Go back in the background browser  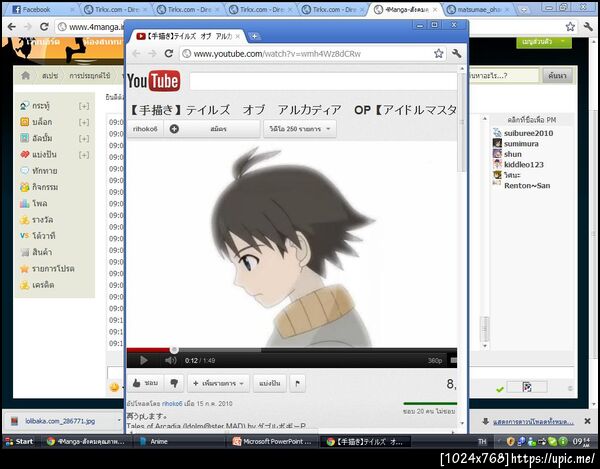tap(12, 26)
